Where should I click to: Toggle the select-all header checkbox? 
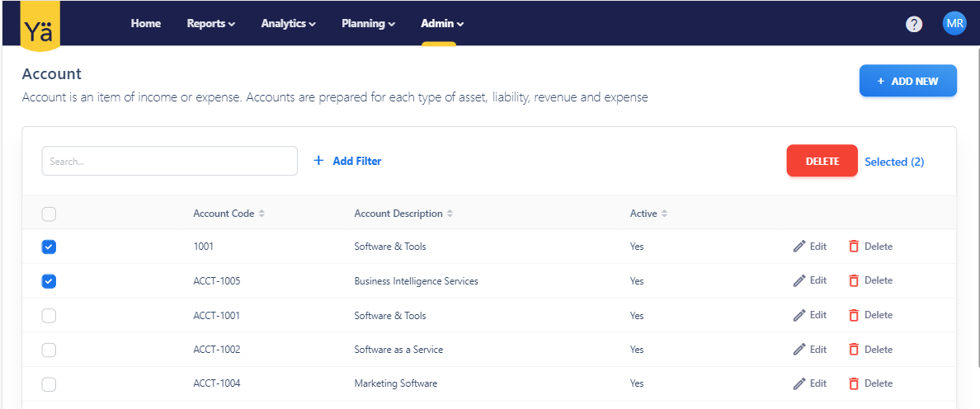pyautogui.click(x=49, y=214)
